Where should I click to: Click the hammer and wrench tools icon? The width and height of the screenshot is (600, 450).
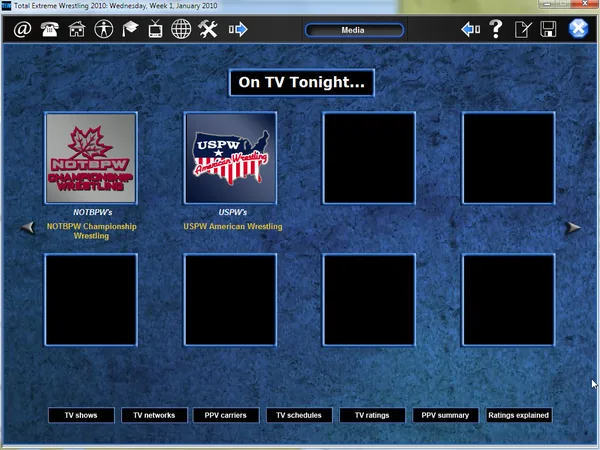(208, 29)
